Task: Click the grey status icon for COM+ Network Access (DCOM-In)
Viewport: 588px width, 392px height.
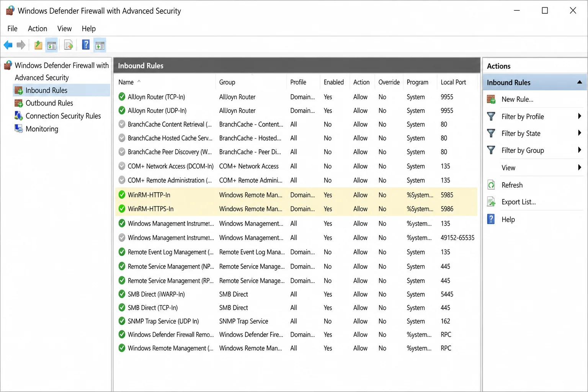Action: (x=122, y=166)
